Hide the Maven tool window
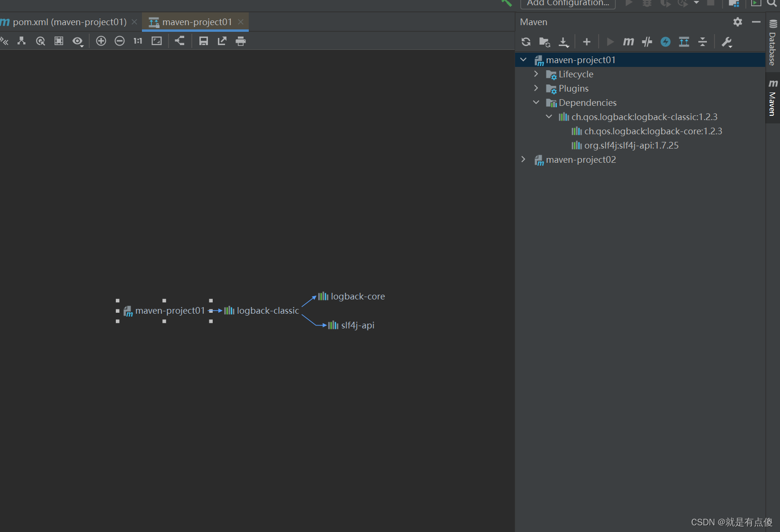This screenshot has height=532, width=780. pyautogui.click(x=756, y=22)
